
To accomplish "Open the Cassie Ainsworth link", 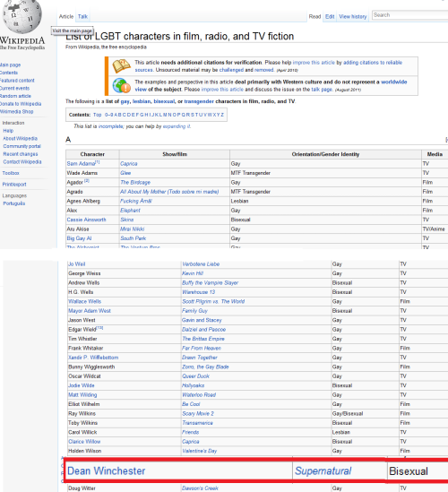I will (x=86, y=220).
